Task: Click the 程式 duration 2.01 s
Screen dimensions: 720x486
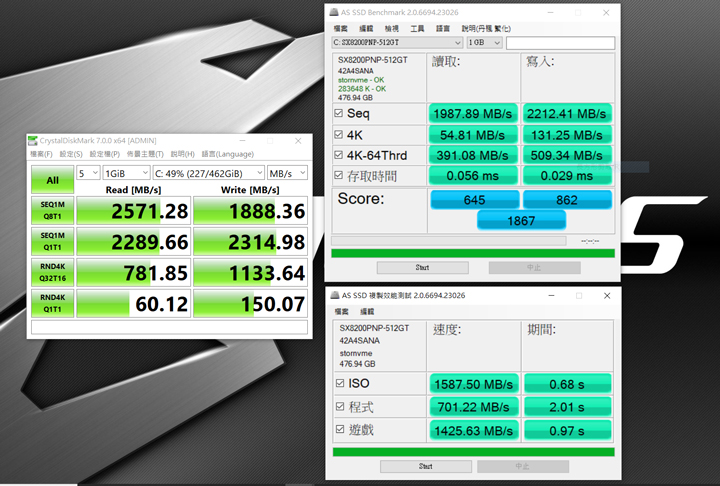Action: (x=567, y=407)
